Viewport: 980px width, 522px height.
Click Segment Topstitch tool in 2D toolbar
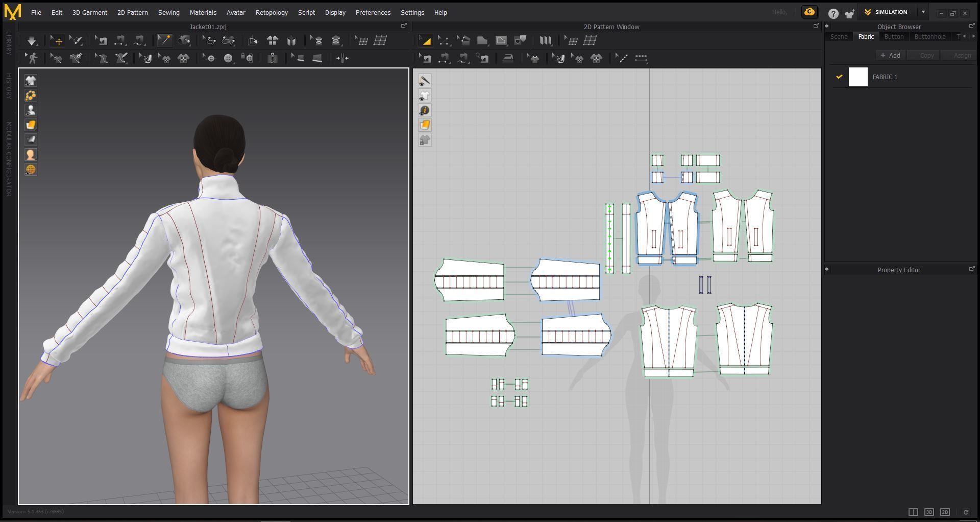(x=641, y=58)
